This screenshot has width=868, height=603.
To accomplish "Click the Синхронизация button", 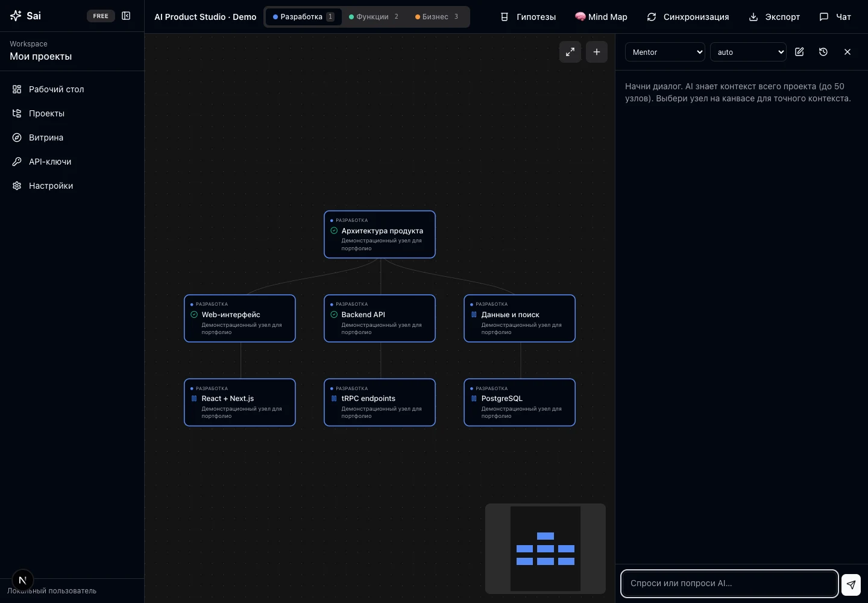I will click(x=688, y=17).
